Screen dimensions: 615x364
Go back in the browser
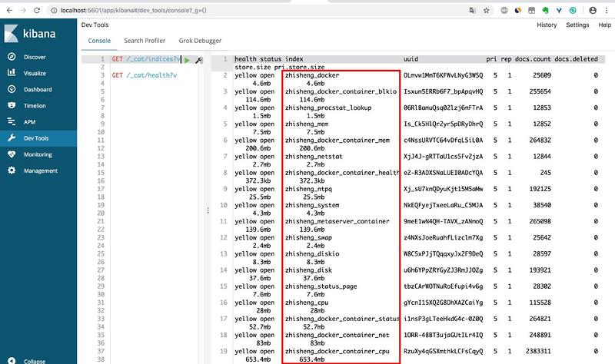9,11
